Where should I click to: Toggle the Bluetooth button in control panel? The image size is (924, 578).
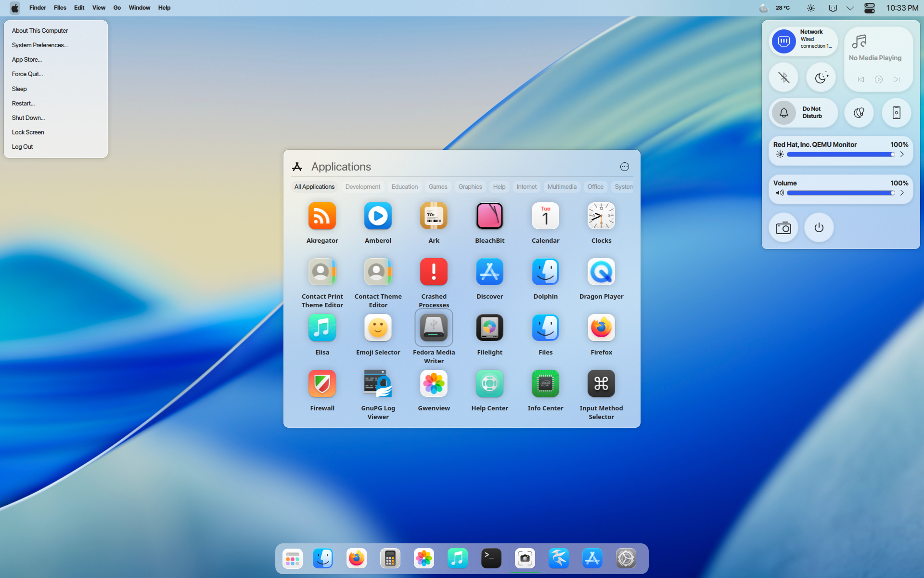[783, 77]
